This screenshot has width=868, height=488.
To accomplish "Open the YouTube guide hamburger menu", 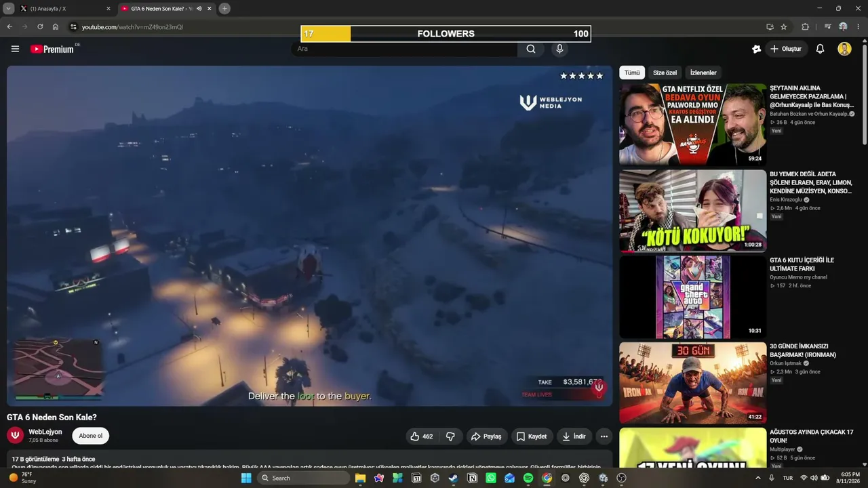I will click(x=15, y=49).
